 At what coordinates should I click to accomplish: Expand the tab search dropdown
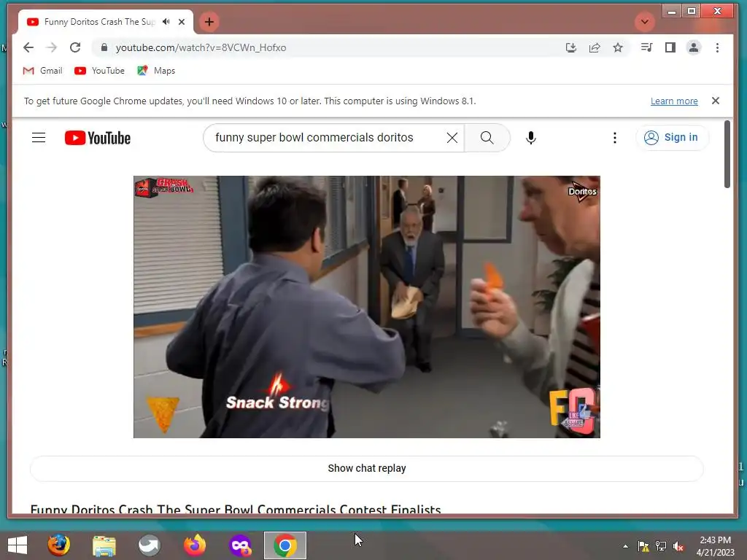[x=645, y=22]
